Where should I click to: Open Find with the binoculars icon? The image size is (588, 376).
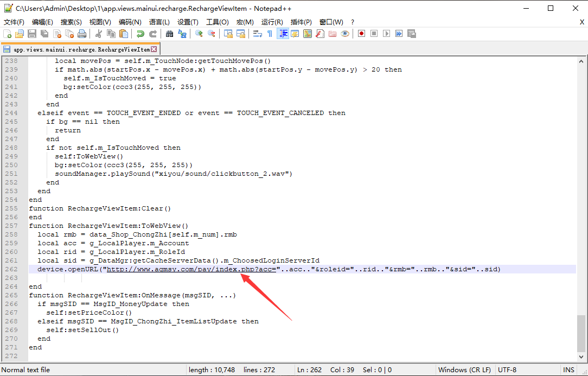point(170,34)
